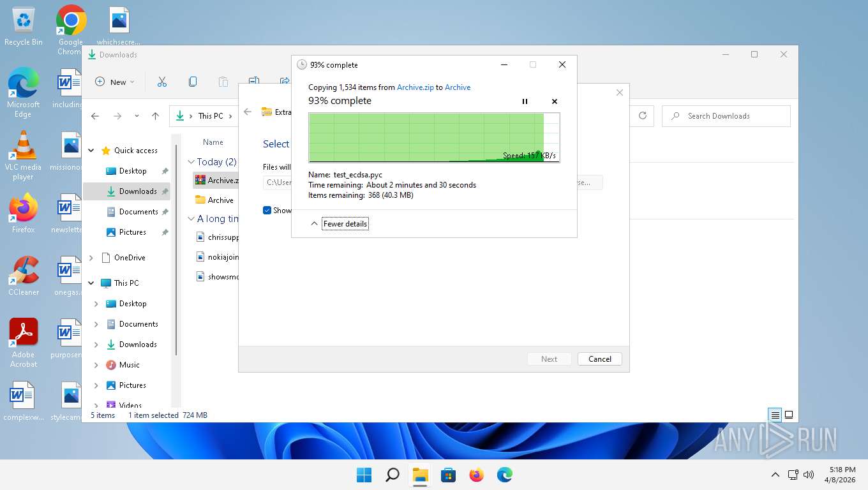Click the copy speed progress graph
Screen dimensions: 868x490
[x=434, y=138]
